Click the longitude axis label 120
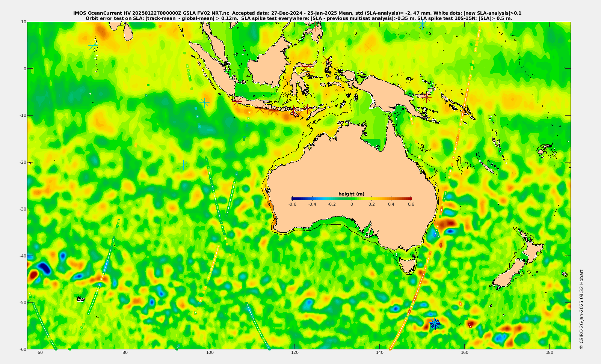Screen dimensions: 601x364 (295, 353)
